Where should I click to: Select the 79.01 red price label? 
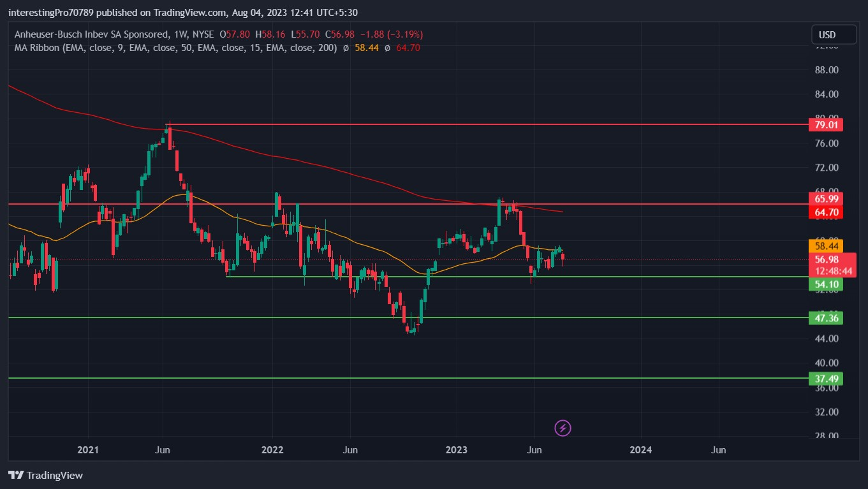point(827,124)
